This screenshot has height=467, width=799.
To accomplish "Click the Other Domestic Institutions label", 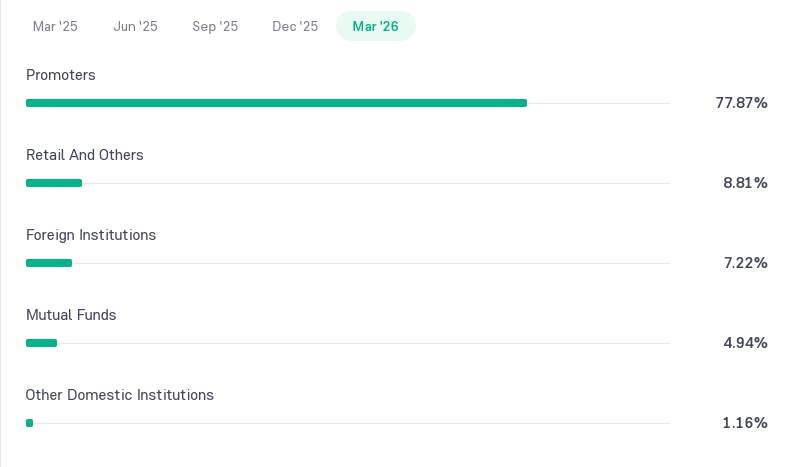I will click(119, 395).
